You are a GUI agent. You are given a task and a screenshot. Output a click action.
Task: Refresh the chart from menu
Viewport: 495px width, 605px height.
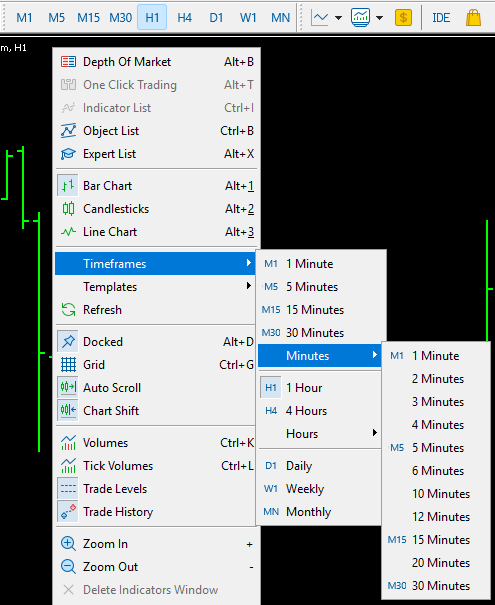[155, 310]
